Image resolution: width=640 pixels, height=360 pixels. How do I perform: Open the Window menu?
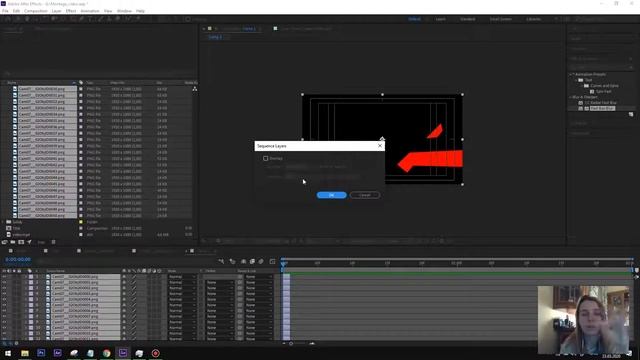(x=124, y=11)
